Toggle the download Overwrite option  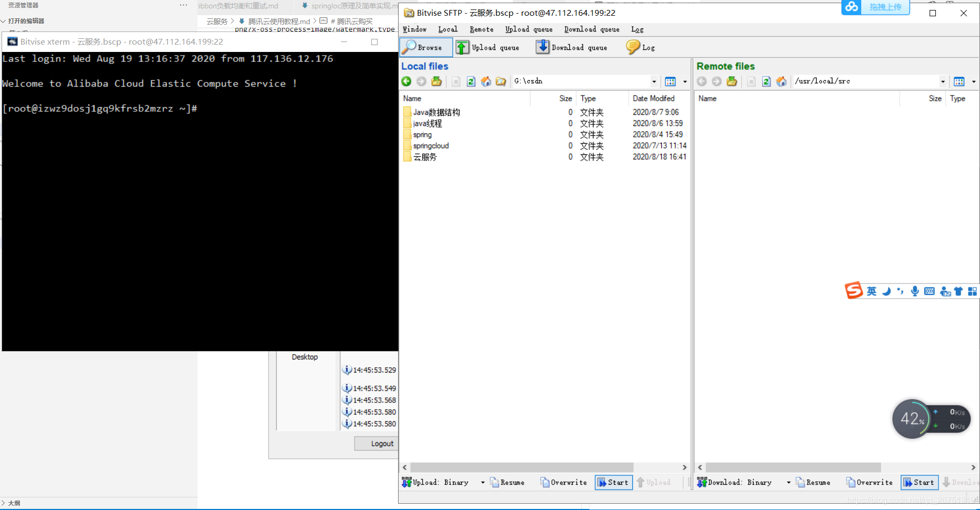(869, 482)
